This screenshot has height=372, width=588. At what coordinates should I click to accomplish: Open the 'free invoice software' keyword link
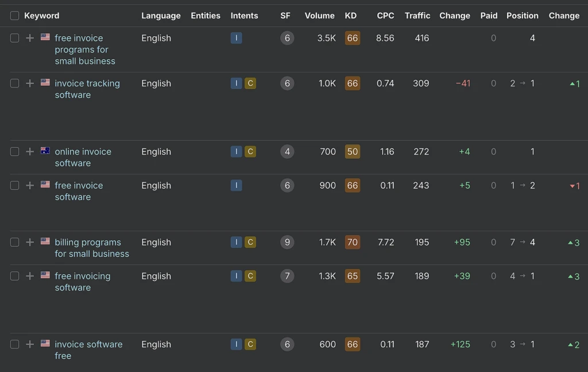click(x=79, y=191)
